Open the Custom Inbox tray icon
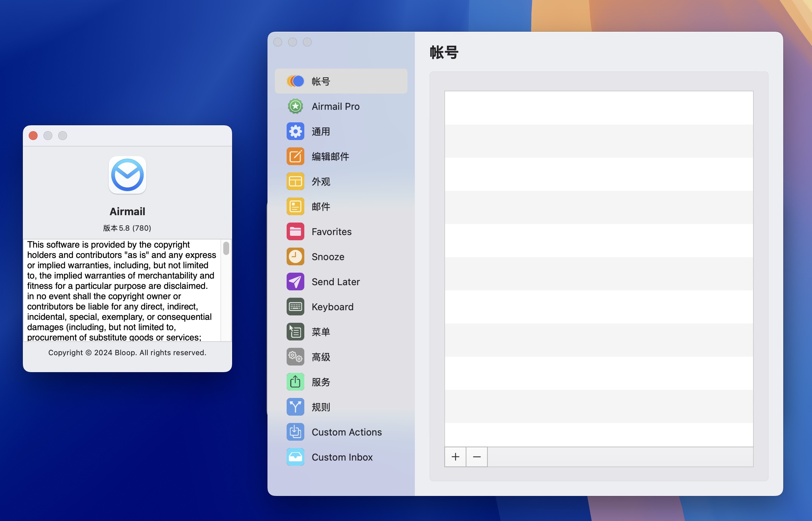This screenshot has width=812, height=521. click(x=295, y=457)
